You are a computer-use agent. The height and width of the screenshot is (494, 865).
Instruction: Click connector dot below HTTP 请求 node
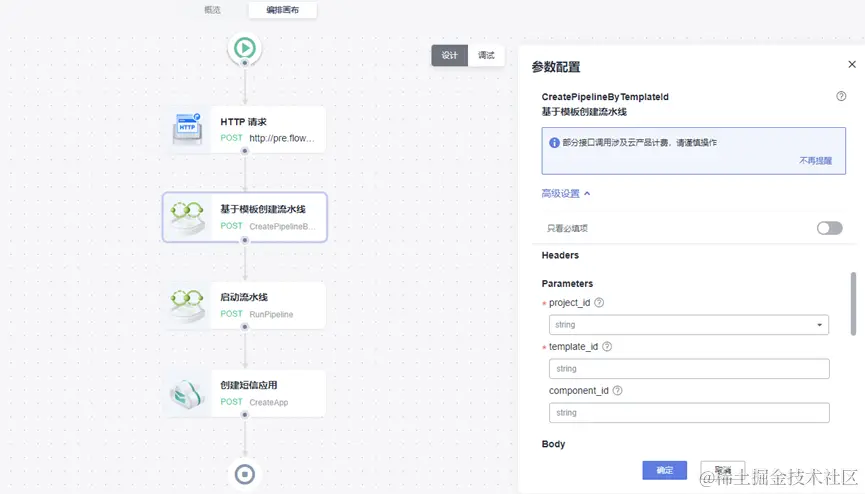click(x=244, y=151)
